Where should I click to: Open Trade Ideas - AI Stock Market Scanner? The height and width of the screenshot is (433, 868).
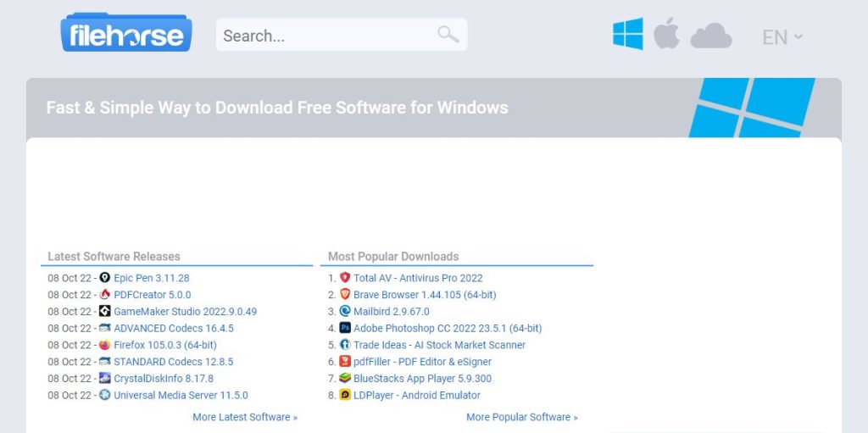point(440,345)
